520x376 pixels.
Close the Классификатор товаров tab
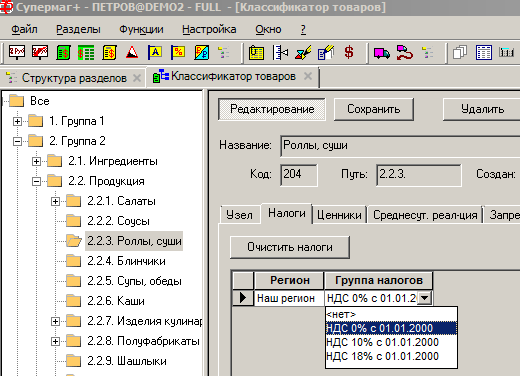[308, 76]
